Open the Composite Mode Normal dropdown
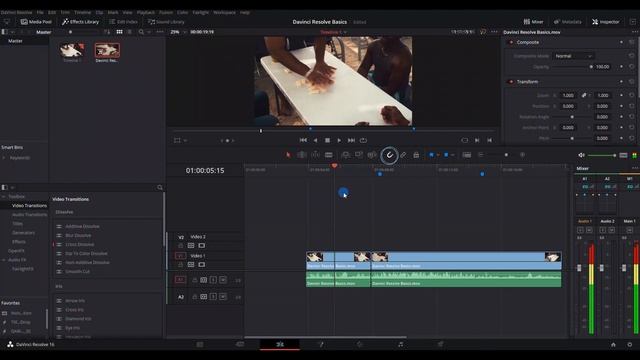The width and height of the screenshot is (640, 360). click(x=573, y=56)
